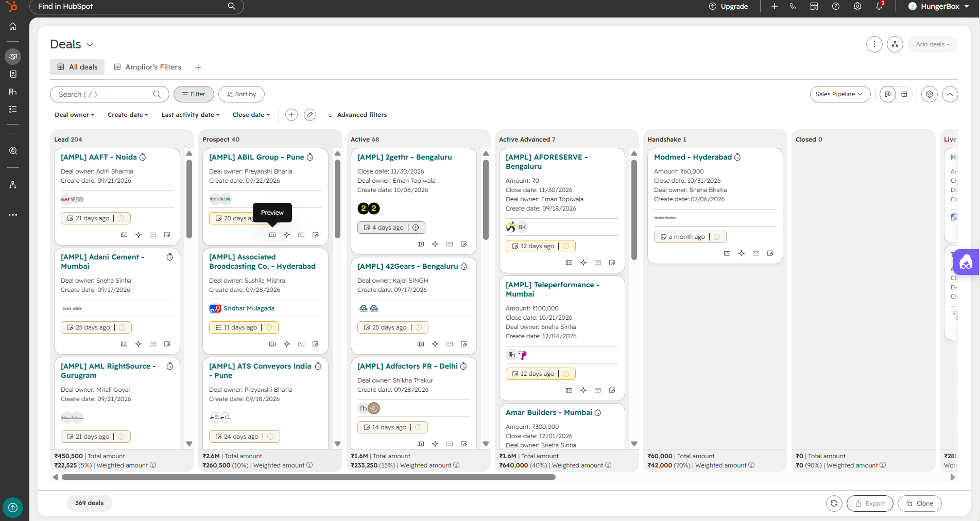Add a new view tab

click(198, 67)
